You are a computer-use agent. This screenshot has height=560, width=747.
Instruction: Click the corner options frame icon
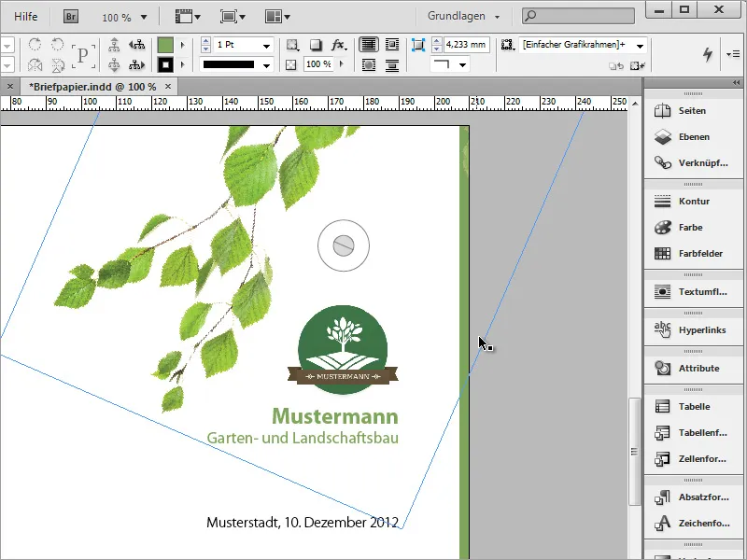point(417,45)
